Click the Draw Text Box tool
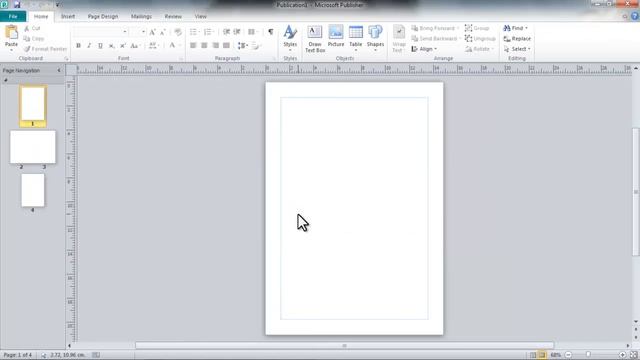This screenshot has height=360, width=640. tap(315, 39)
